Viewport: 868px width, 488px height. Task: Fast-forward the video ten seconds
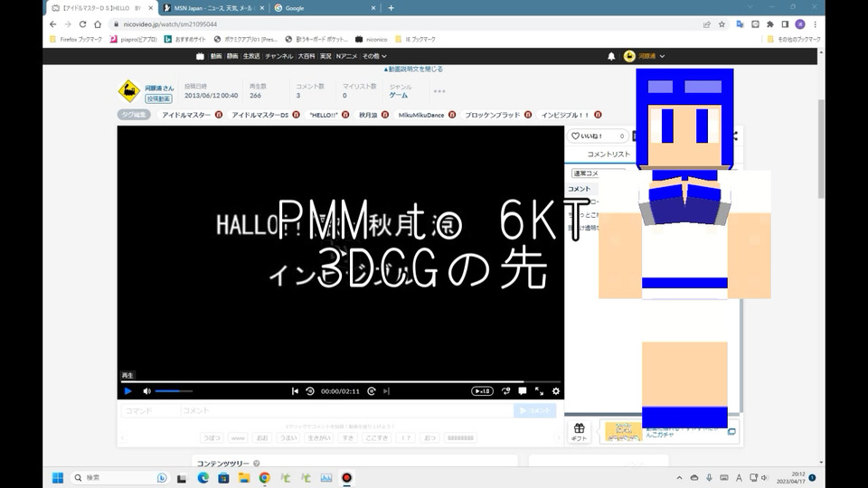click(372, 391)
